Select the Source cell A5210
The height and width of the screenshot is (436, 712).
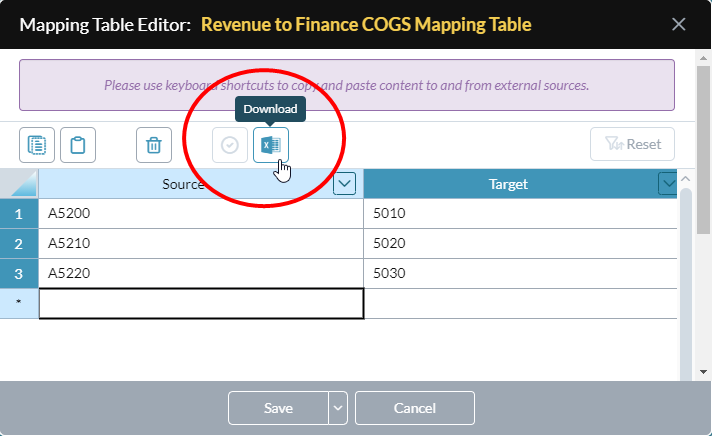(x=201, y=243)
